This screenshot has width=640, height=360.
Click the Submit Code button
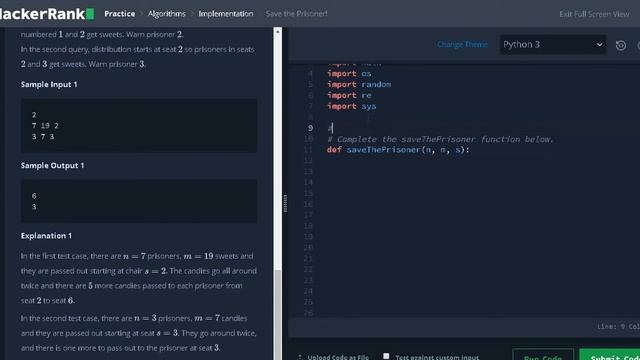610,355
